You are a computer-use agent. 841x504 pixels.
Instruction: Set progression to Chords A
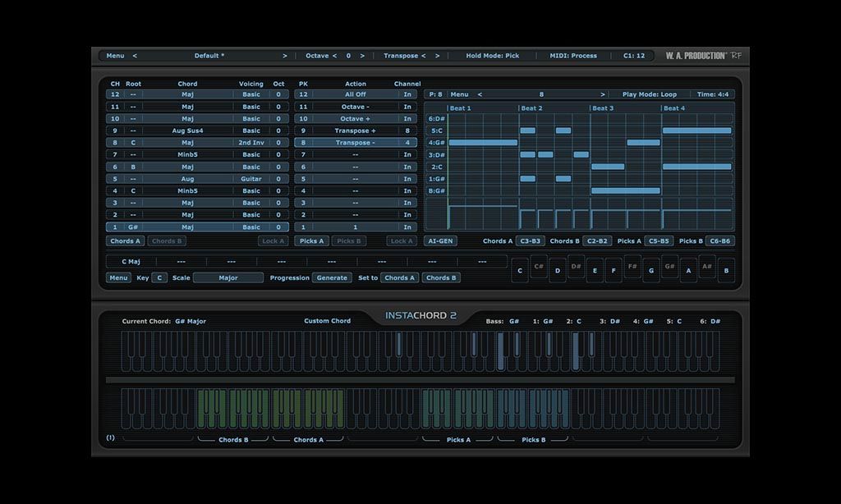[400, 277]
